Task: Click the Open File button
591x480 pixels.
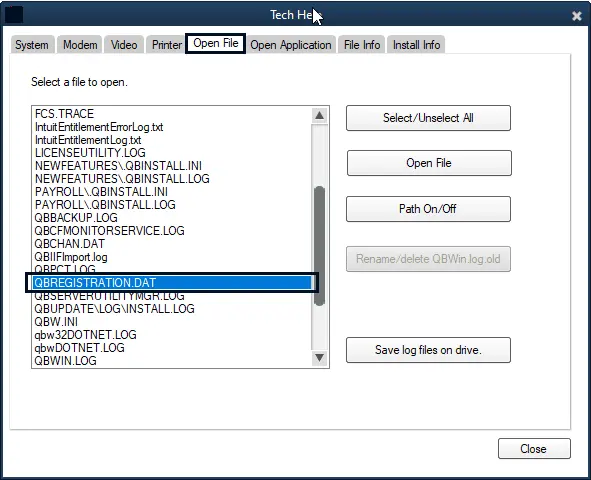Action: pyautogui.click(x=429, y=163)
